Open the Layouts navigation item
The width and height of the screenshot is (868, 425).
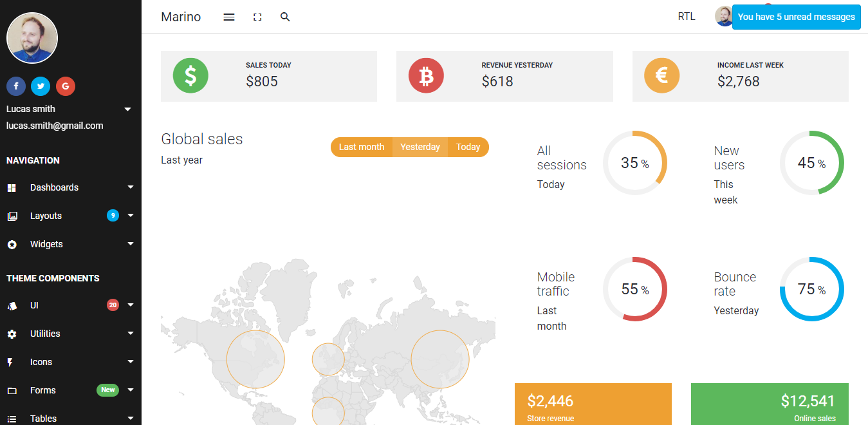46,216
